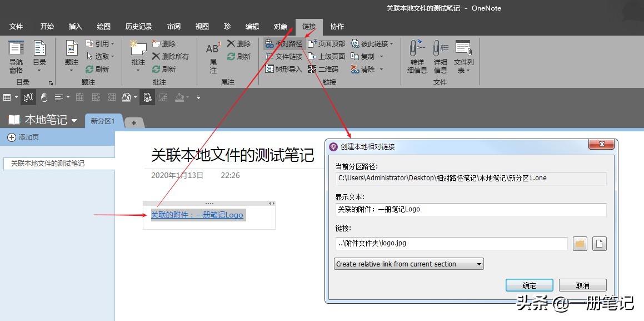Click the 尾注 endnote button
644x321 pixels.
pyautogui.click(x=213, y=57)
